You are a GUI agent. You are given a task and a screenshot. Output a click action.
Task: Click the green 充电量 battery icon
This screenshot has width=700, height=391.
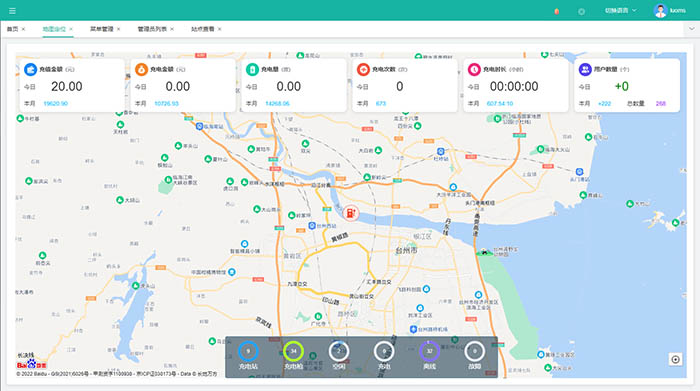pyautogui.click(x=252, y=69)
